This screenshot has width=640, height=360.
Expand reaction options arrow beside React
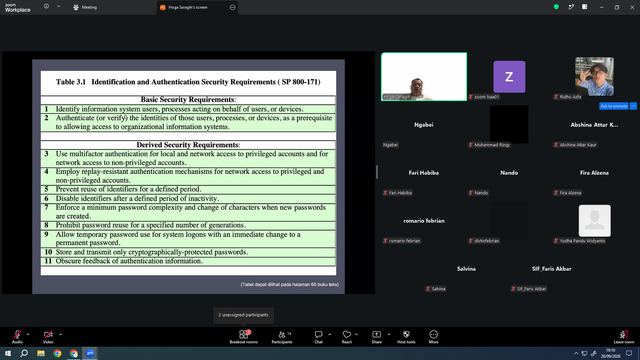pyautogui.click(x=356, y=334)
